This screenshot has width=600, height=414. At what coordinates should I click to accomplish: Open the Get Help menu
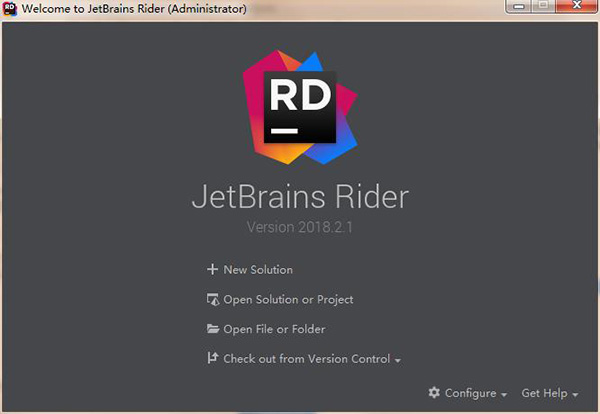[544, 393]
